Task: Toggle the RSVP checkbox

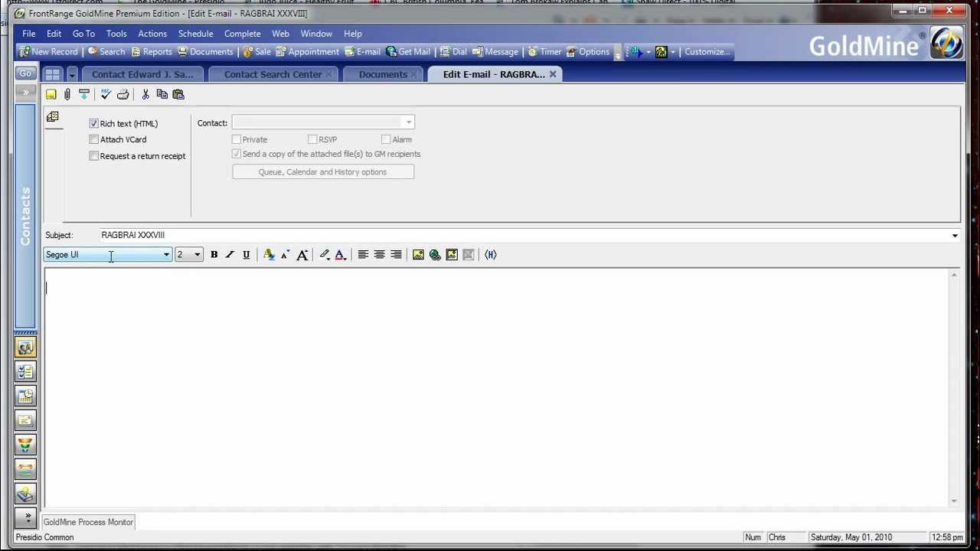Action: [x=312, y=139]
